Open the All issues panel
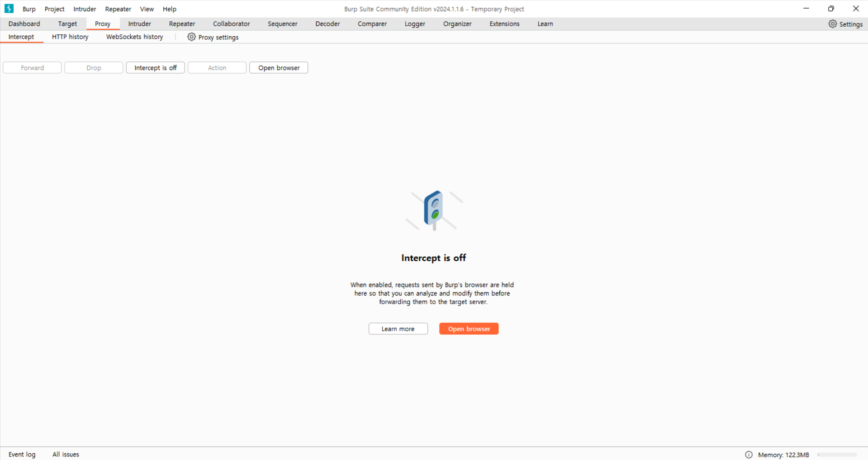 click(x=66, y=455)
